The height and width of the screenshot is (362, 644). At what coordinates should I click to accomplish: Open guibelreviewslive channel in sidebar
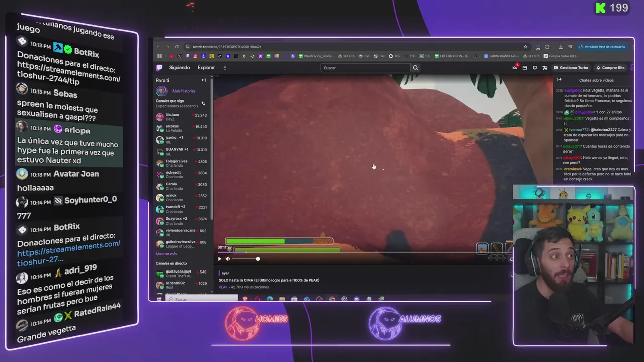click(x=181, y=244)
